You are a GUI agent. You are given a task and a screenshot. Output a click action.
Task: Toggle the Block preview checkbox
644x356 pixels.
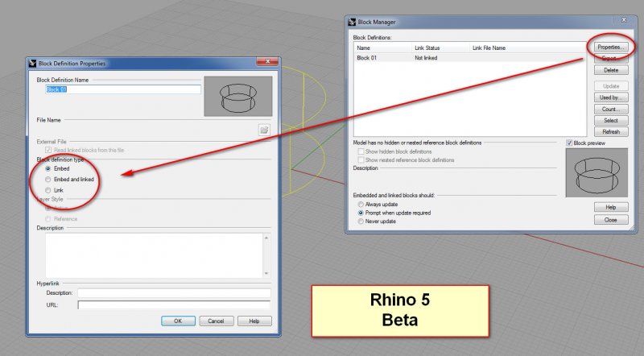click(569, 143)
